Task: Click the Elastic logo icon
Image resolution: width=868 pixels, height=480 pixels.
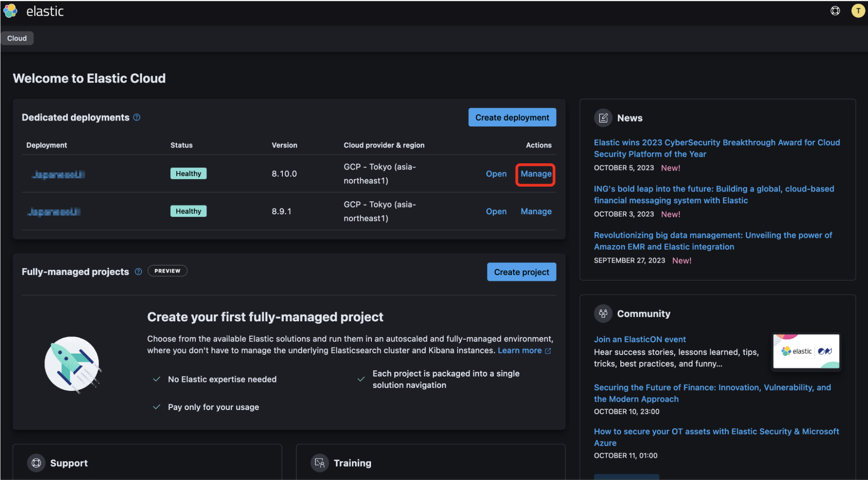Action: coord(10,11)
